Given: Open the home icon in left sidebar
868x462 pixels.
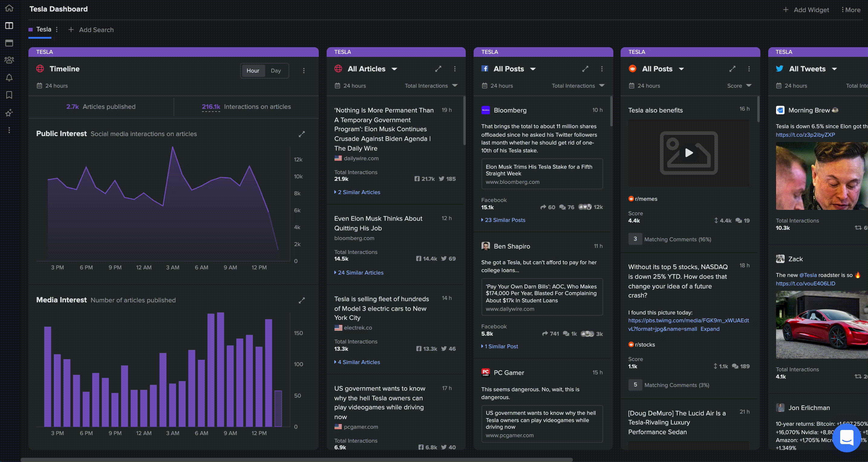Looking at the screenshot, I should pyautogui.click(x=9, y=8).
